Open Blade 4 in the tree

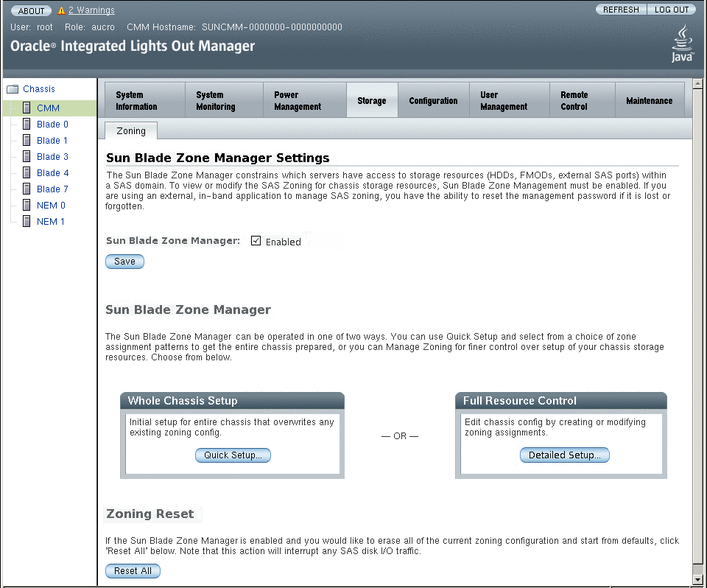click(x=53, y=173)
